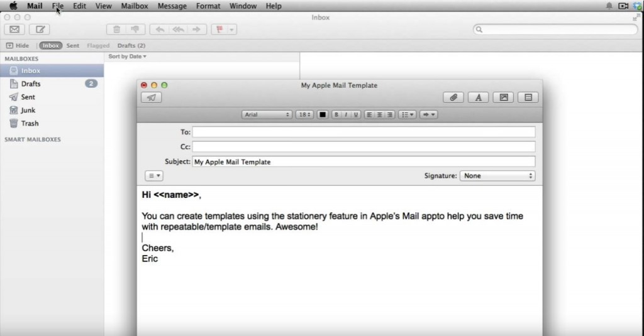644x336 pixels.
Task: Click the "Cheers," line in body
Action: click(158, 248)
